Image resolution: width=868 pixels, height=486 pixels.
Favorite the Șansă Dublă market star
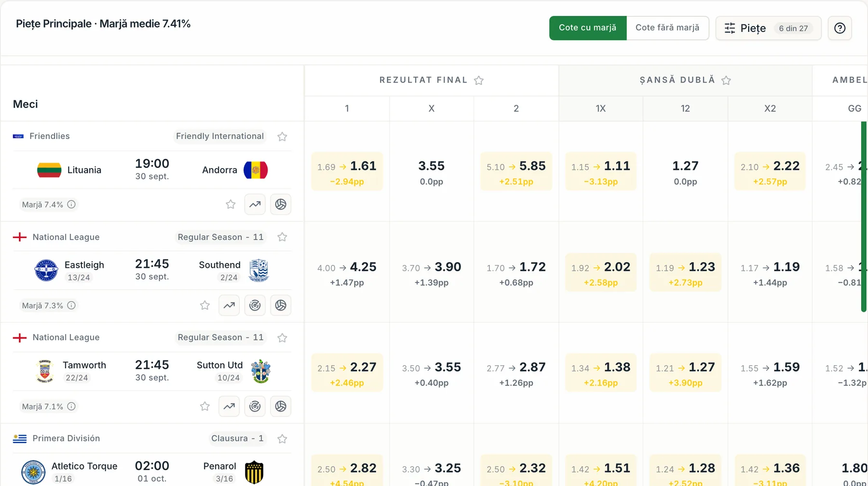click(726, 80)
